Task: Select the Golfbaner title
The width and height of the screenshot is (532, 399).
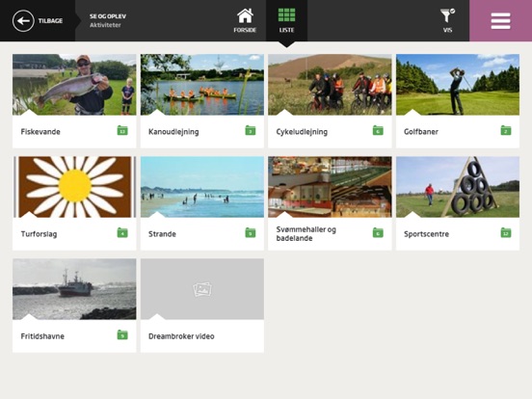Action: pyautogui.click(x=421, y=132)
